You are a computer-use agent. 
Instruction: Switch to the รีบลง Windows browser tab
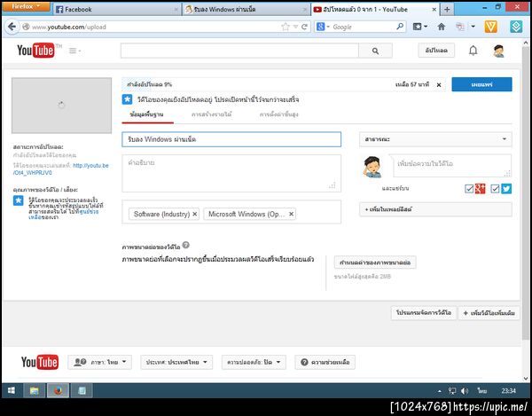(x=246, y=10)
